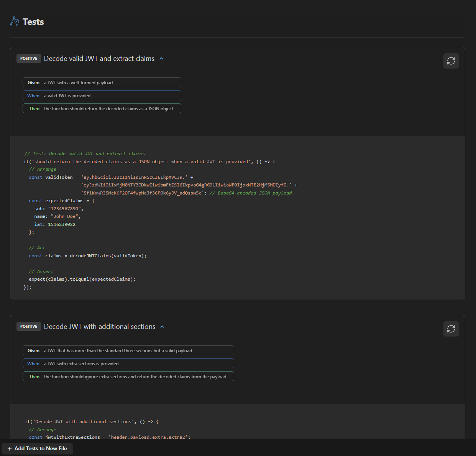The height and width of the screenshot is (456, 476).
Task: Select the 'Then the function should ignore extra sections' field
Action: (128, 377)
